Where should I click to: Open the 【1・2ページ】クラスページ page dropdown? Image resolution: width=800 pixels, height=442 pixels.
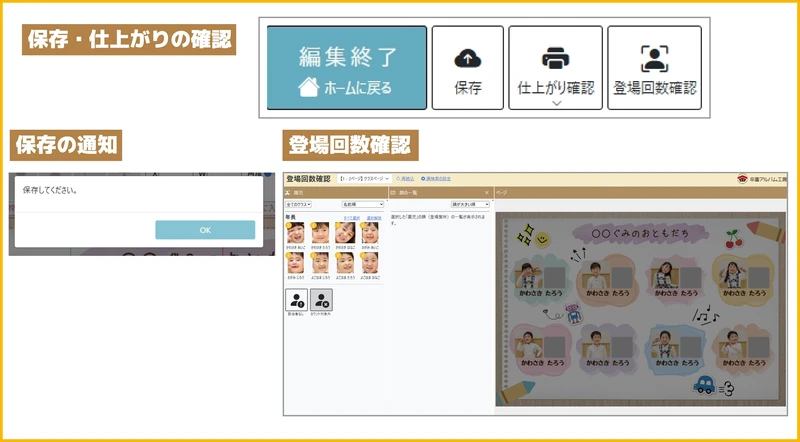(x=364, y=179)
